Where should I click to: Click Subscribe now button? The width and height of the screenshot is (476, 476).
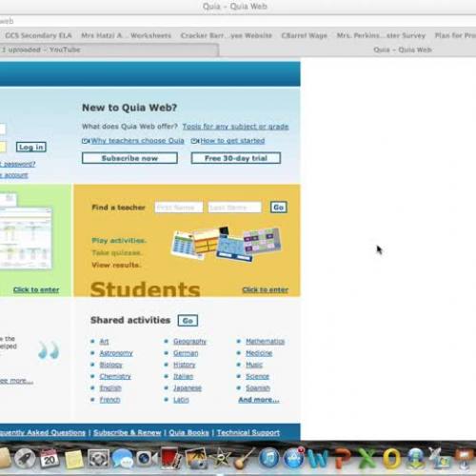pos(129,158)
